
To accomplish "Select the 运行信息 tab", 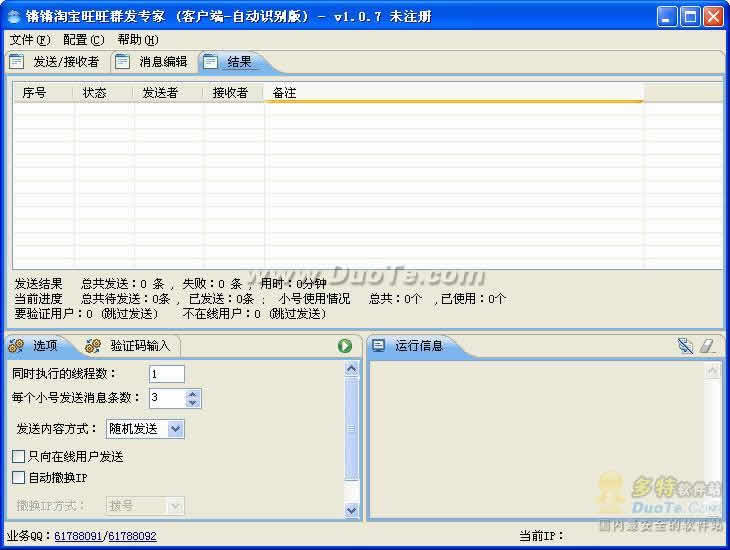I will 419,346.
